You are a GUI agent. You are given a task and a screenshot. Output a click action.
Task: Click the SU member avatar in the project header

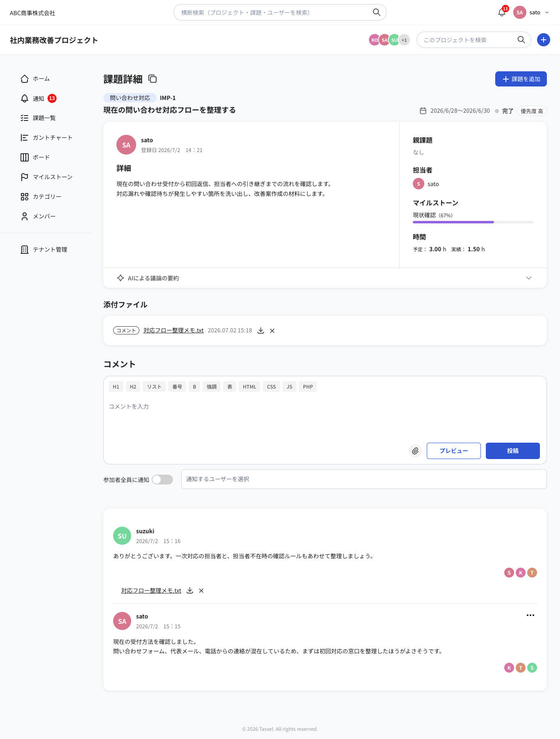tap(394, 40)
